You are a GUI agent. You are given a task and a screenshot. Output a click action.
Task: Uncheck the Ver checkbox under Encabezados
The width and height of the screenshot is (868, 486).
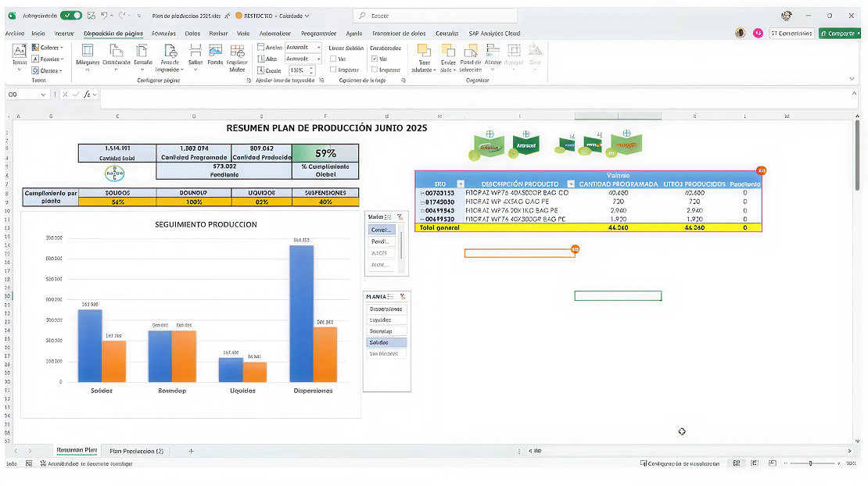(375, 59)
